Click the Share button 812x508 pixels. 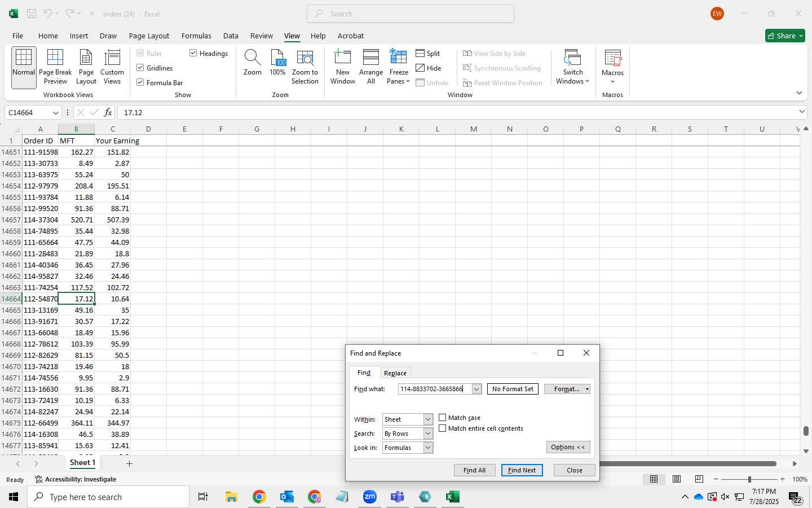pos(785,36)
